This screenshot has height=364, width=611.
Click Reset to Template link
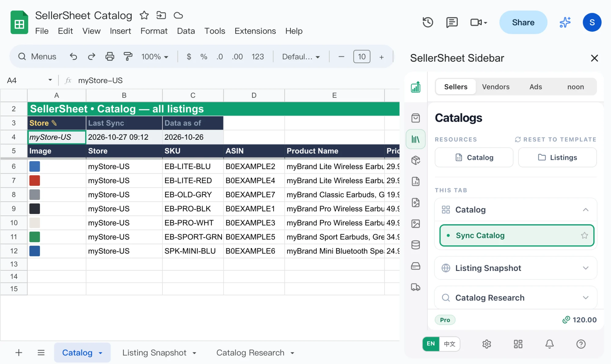coord(555,139)
